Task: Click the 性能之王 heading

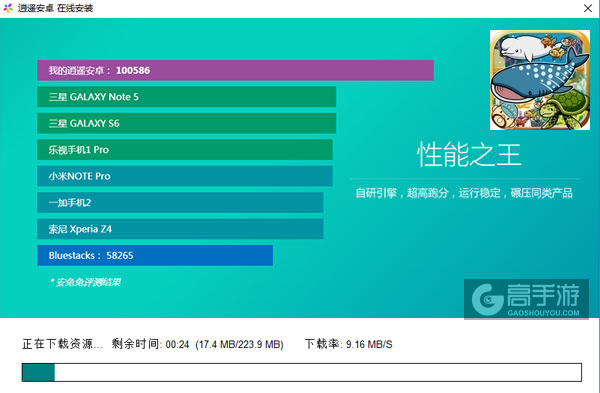Action: click(469, 155)
